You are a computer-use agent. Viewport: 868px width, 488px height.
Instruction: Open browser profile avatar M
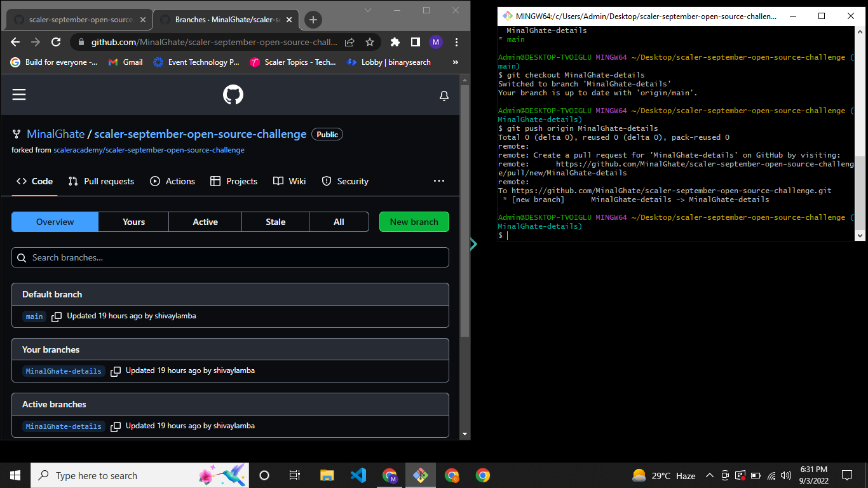pos(436,43)
